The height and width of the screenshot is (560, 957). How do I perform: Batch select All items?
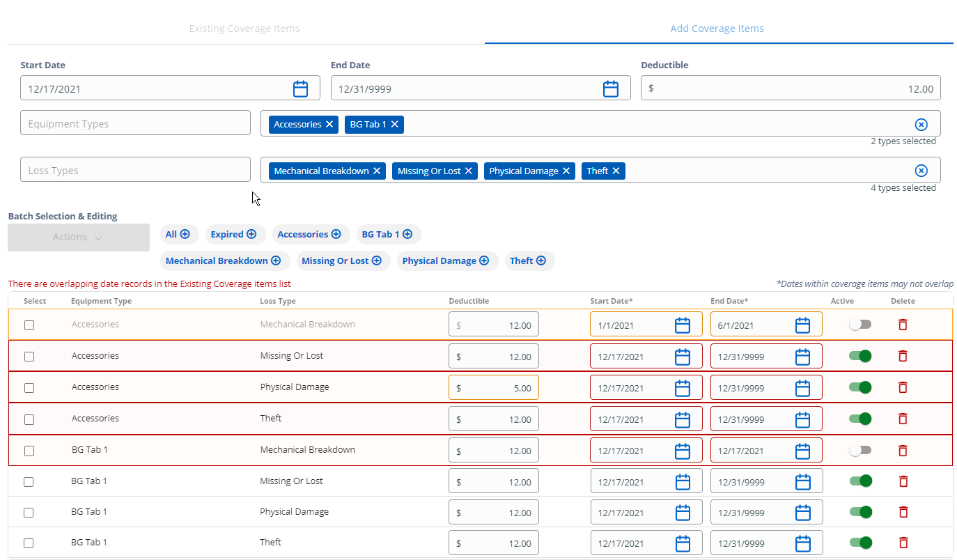tap(179, 235)
